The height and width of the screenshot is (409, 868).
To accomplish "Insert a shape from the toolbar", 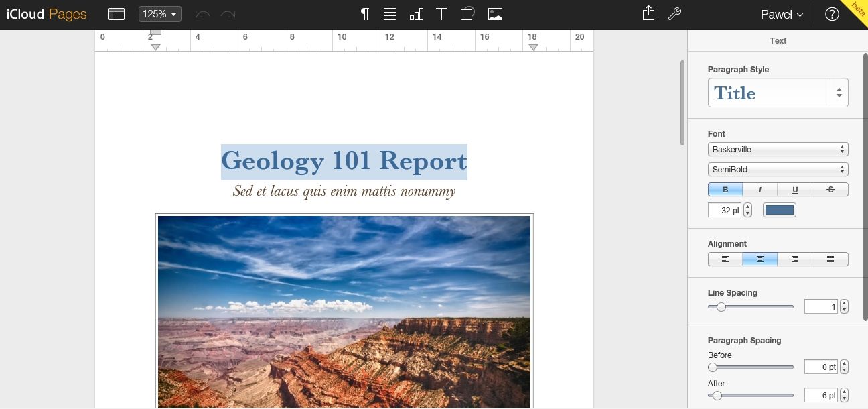I will pos(467,14).
